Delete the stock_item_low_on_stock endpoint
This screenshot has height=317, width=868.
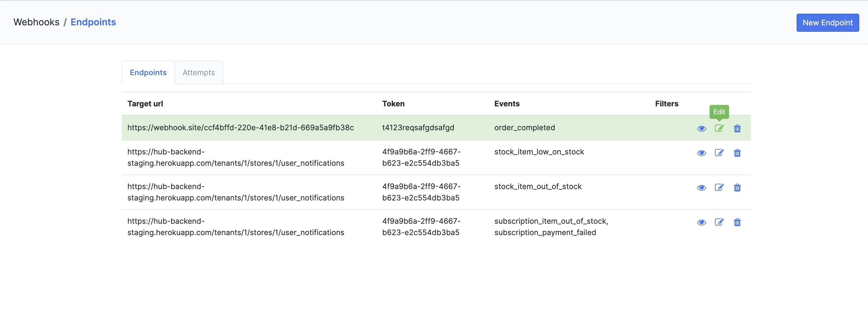[x=737, y=153]
